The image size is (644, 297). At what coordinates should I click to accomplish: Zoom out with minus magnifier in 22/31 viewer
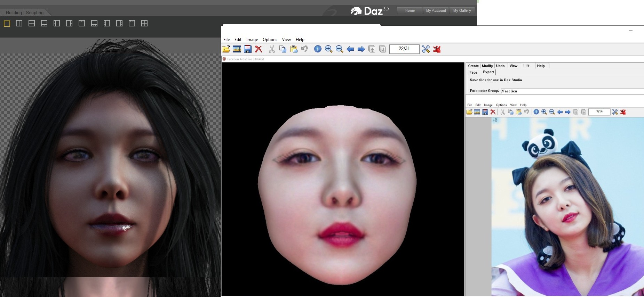(x=340, y=49)
